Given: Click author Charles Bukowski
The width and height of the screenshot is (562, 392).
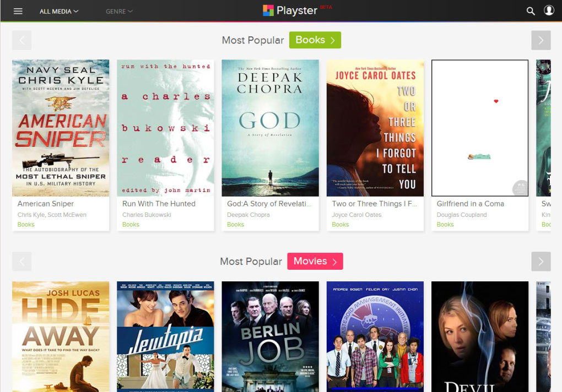Looking at the screenshot, I should click(147, 215).
